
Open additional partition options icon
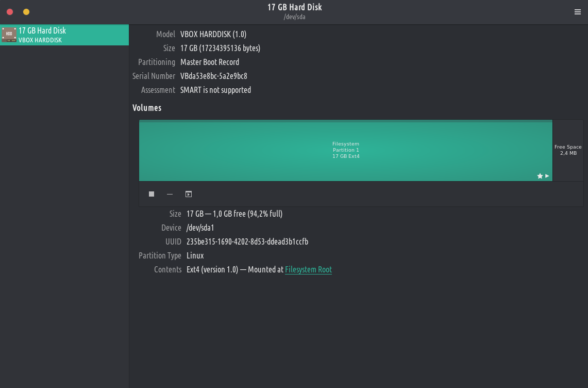pos(189,194)
